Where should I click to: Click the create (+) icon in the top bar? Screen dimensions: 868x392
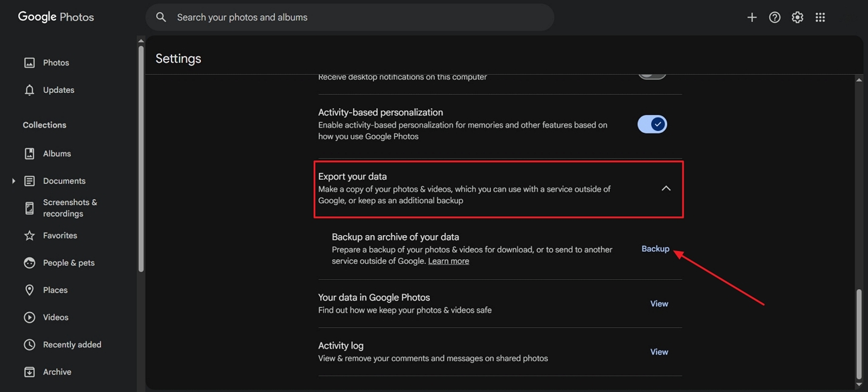752,17
